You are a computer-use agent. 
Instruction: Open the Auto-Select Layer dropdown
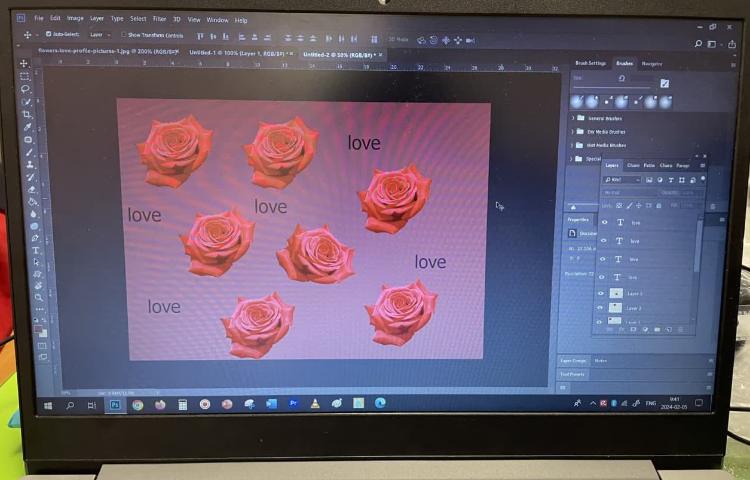100,34
